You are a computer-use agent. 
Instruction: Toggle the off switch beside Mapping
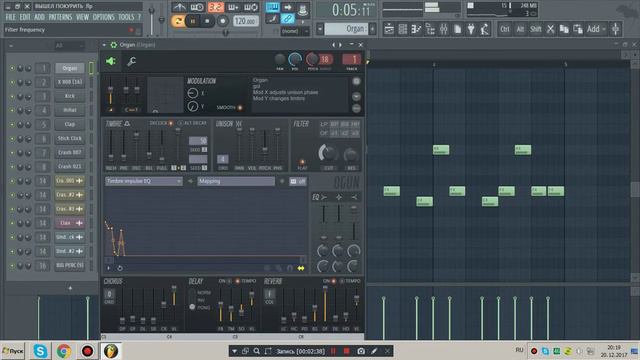298,182
